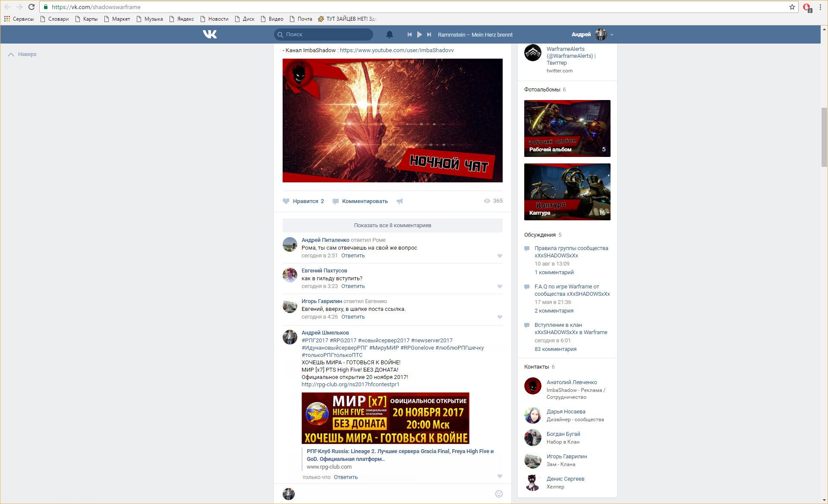Viewport: 828px width, 504px height.
Task: Play the Rammstein track in header
Action: (419, 34)
